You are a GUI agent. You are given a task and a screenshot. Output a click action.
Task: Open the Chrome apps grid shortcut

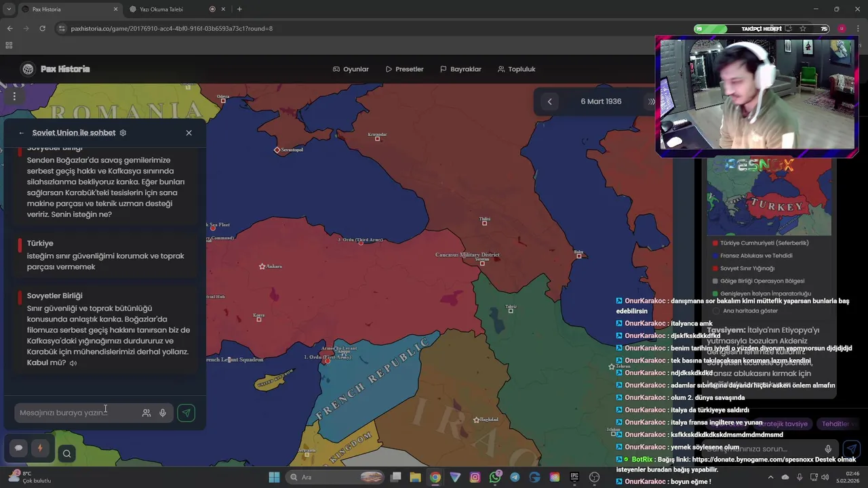pos(9,45)
